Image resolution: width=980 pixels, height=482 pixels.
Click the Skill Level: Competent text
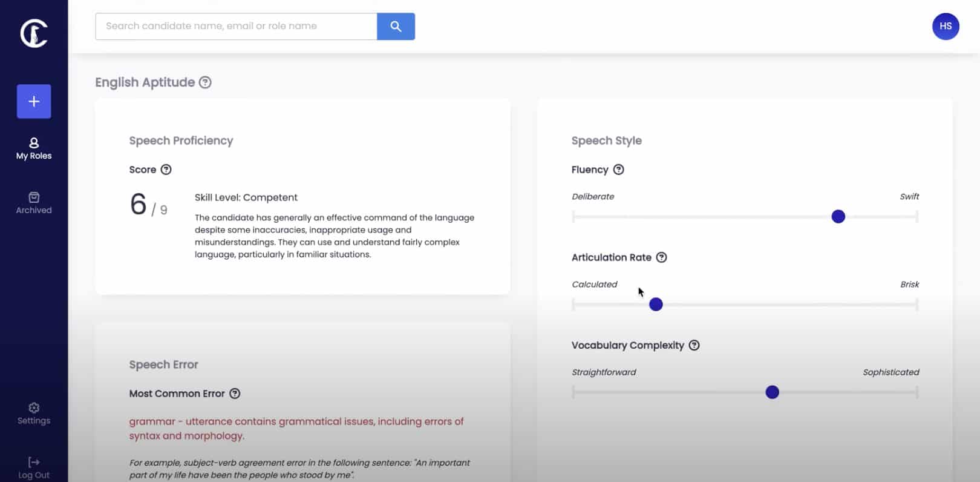(246, 197)
